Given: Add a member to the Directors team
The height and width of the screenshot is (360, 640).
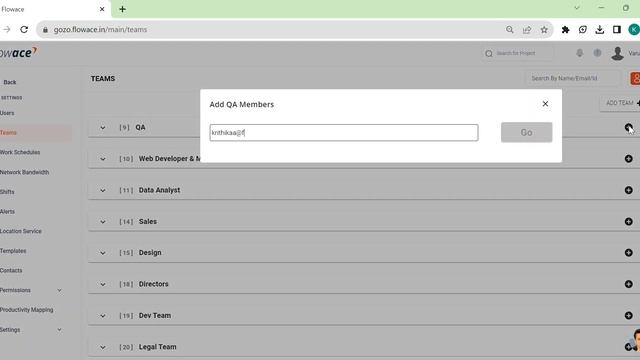Looking at the screenshot, I should (629, 284).
